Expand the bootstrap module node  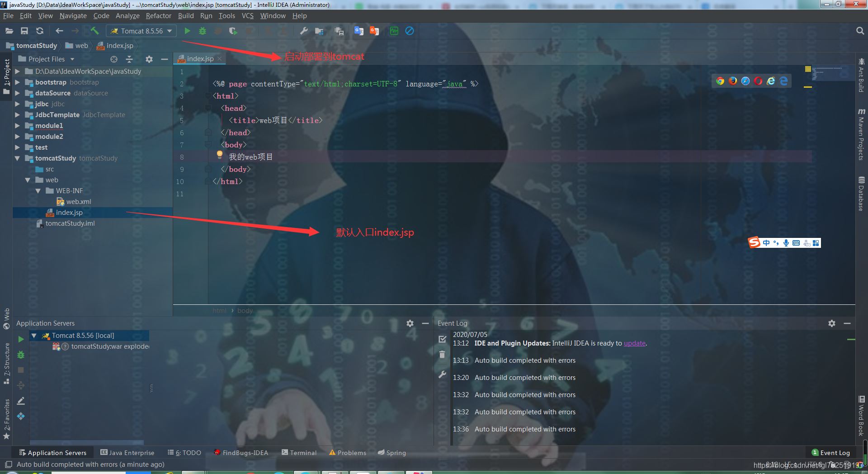tap(17, 82)
